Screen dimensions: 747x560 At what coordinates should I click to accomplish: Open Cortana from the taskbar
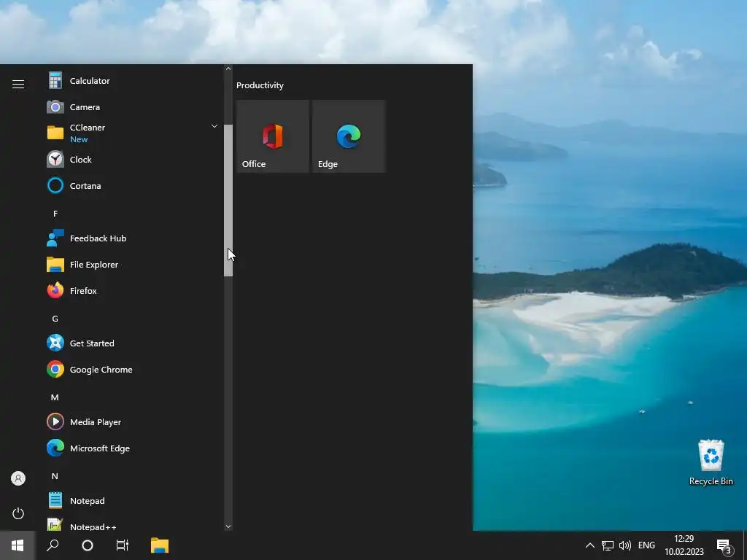click(88, 545)
